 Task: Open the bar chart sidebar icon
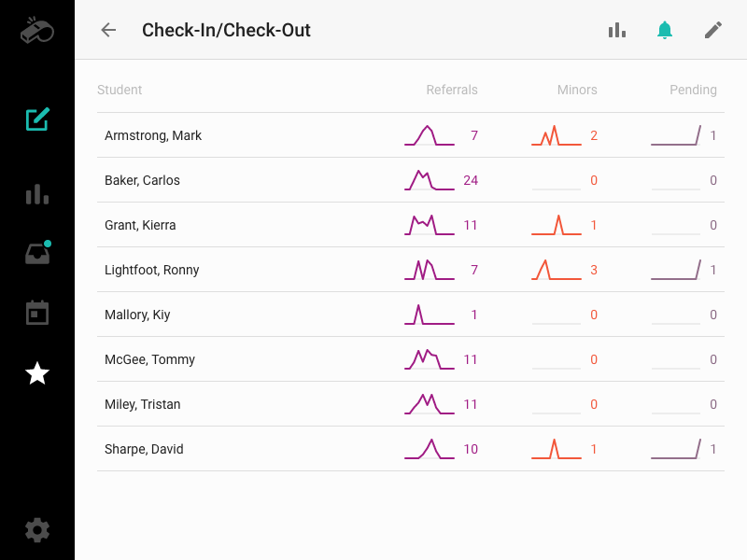37,194
